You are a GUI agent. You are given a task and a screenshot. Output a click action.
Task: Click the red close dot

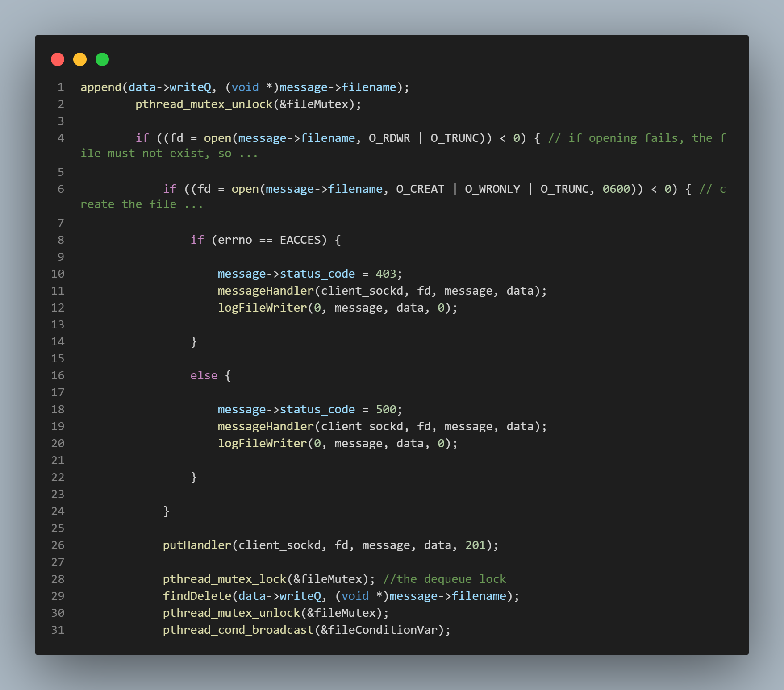[x=58, y=59]
